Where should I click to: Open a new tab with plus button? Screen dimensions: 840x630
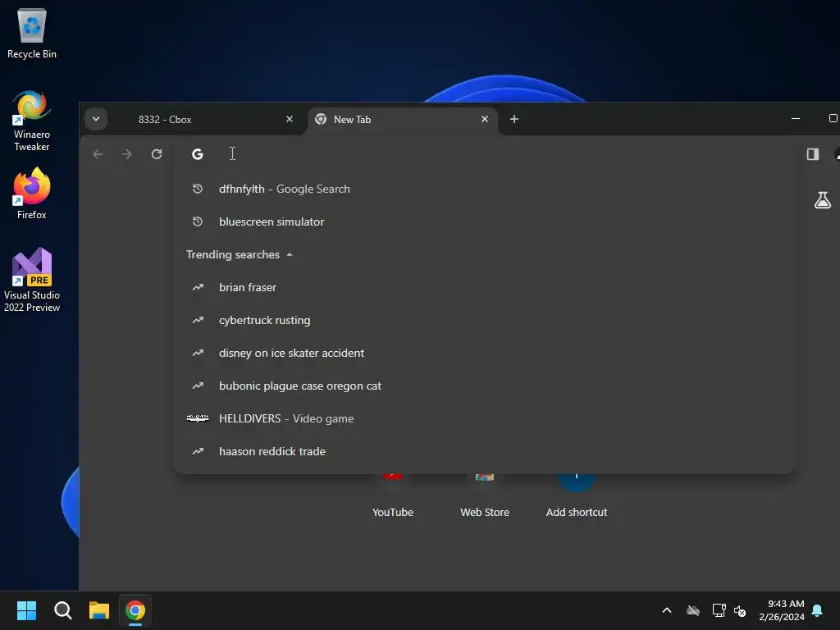pos(514,119)
